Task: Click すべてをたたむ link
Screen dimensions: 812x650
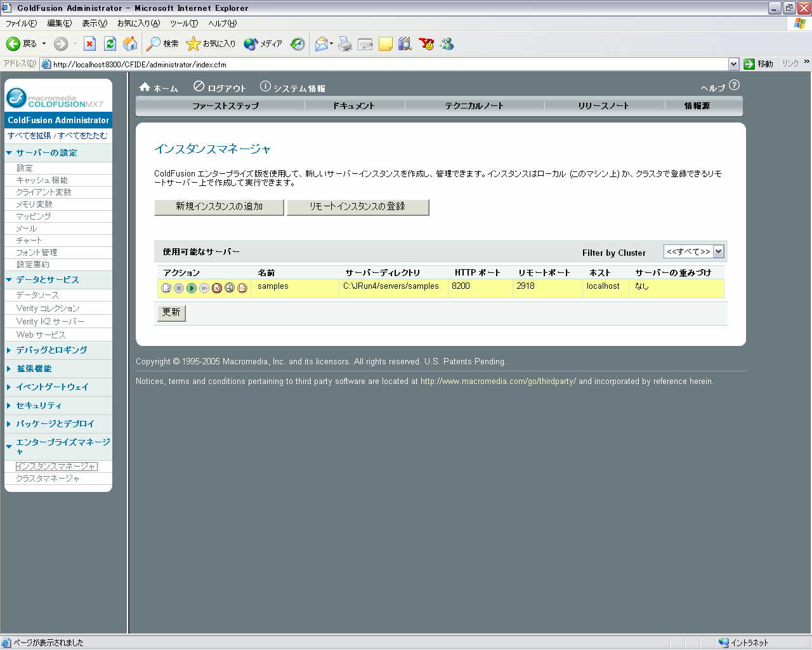Action: pyautogui.click(x=82, y=136)
